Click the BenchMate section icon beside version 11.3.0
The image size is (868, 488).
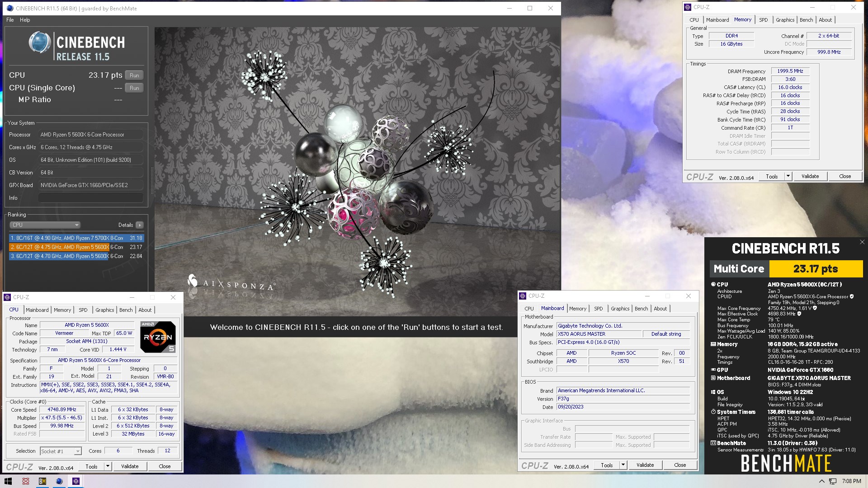[x=713, y=443]
